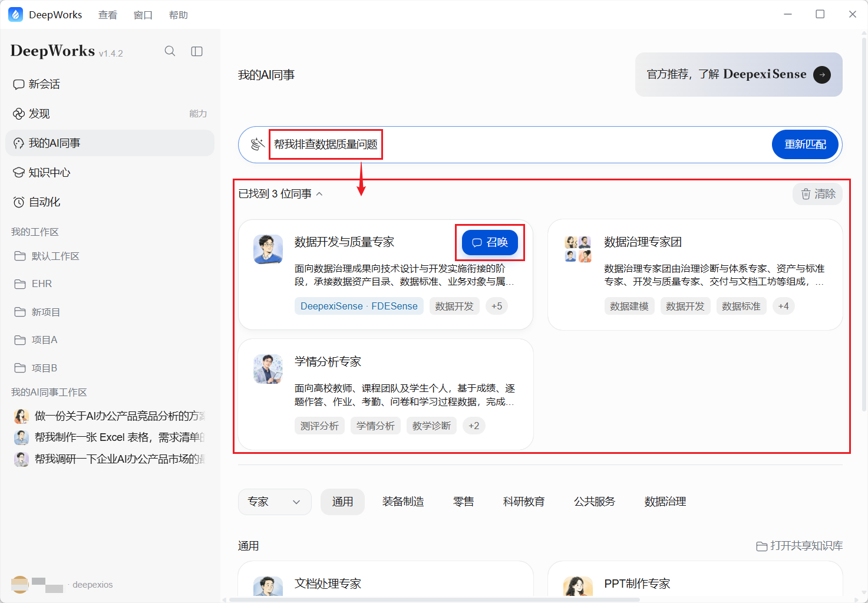
Task: Click the user profile avatar at bottom left
Action: click(x=20, y=584)
